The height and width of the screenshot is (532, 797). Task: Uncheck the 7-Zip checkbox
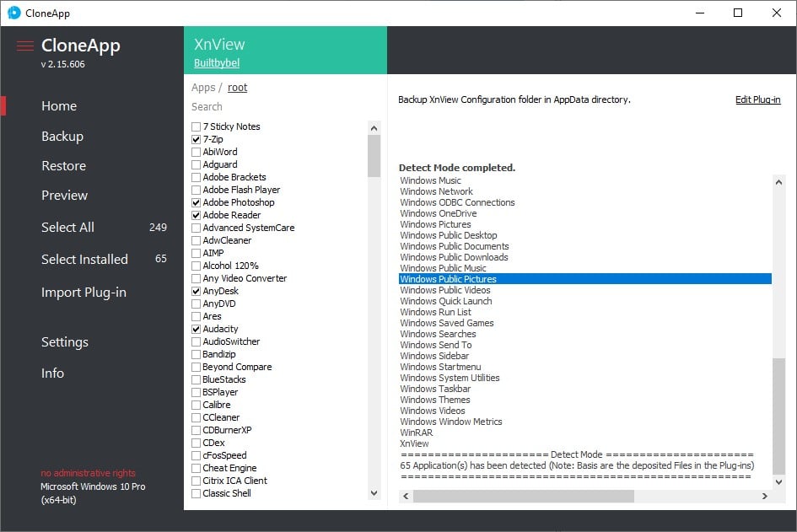coord(197,139)
